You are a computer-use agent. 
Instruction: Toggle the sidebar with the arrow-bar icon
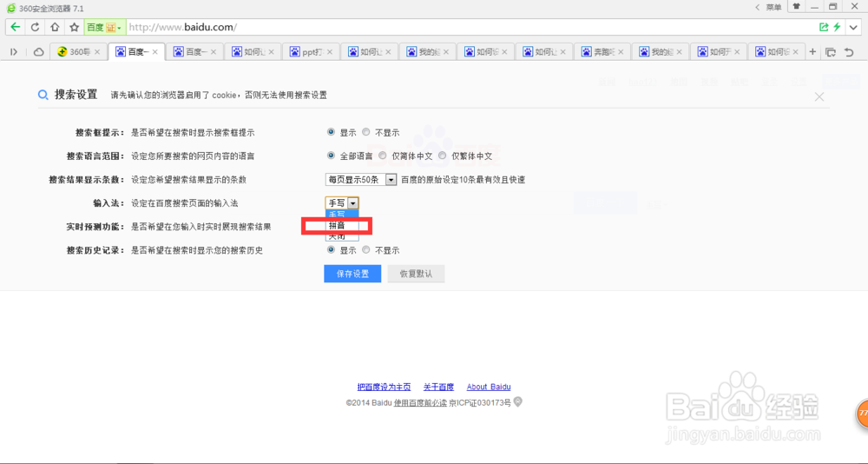14,52
